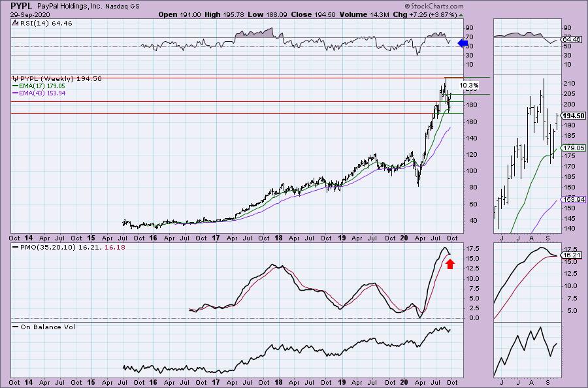Image resolution: width=588 pixels, height=388 pixels.
Task: Click the green up-triangle beside Chg
Action: (x=461, y=15)
